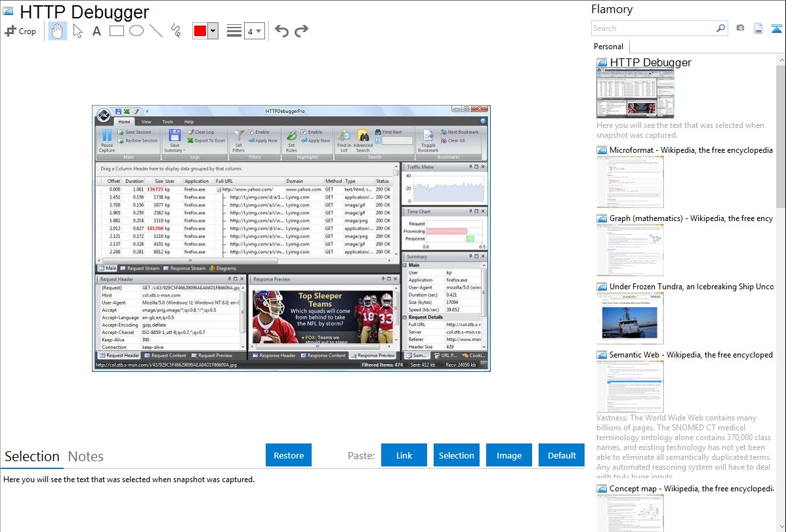The image size is (786, 532).
Task: Click Pause Capture in the HTTPDebuggerPro snapshot
Action: [x=107, y=141]
